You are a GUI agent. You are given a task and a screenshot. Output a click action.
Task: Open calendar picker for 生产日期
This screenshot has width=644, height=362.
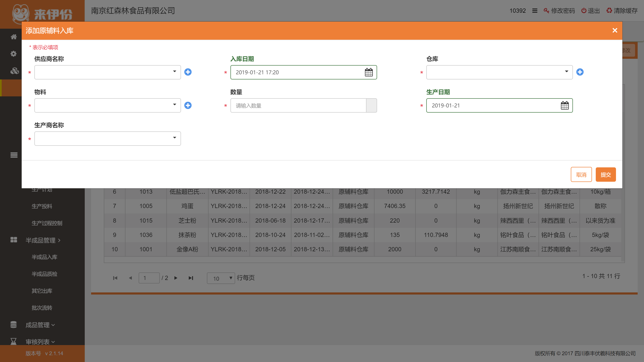564,105
